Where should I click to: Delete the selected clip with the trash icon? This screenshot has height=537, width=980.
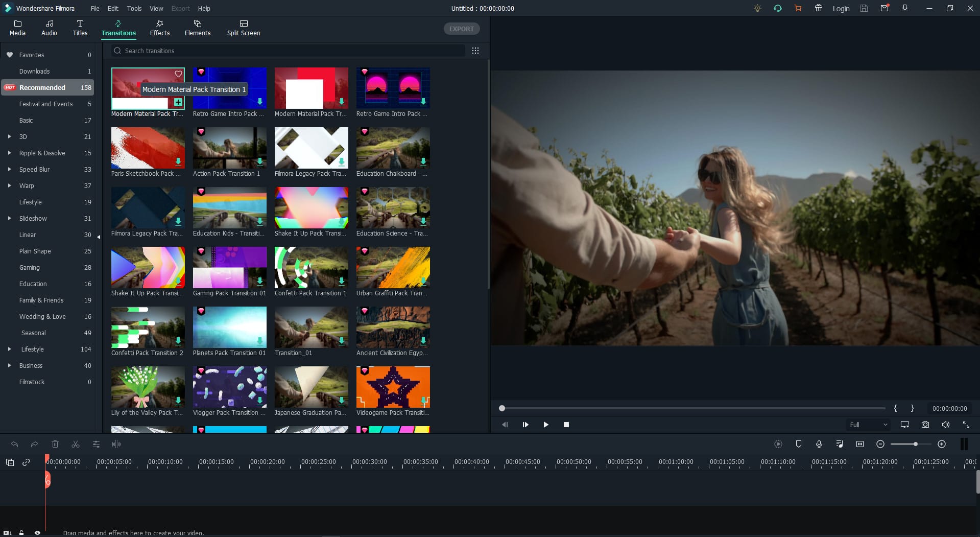[x=55, y=444]
